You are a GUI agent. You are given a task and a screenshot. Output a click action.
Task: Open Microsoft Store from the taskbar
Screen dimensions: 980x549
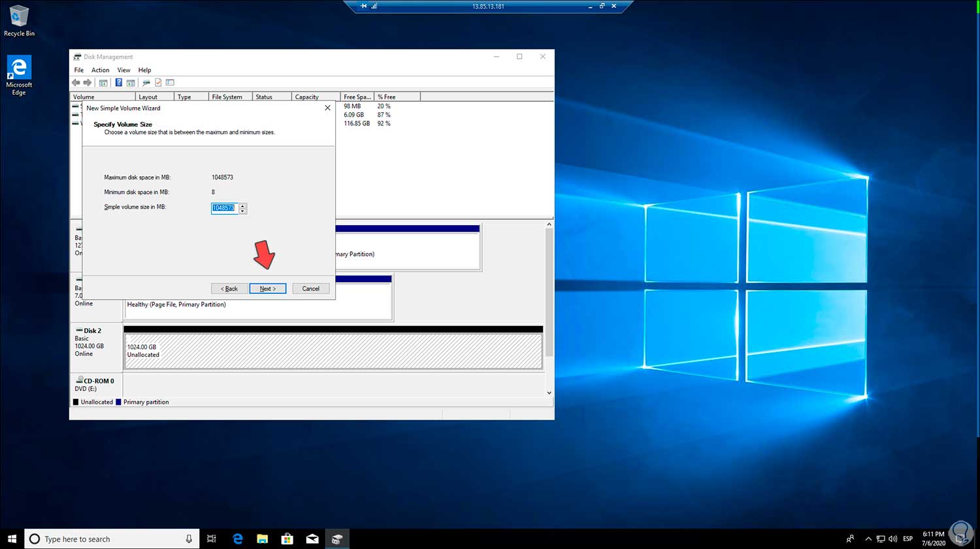[287, 539]
